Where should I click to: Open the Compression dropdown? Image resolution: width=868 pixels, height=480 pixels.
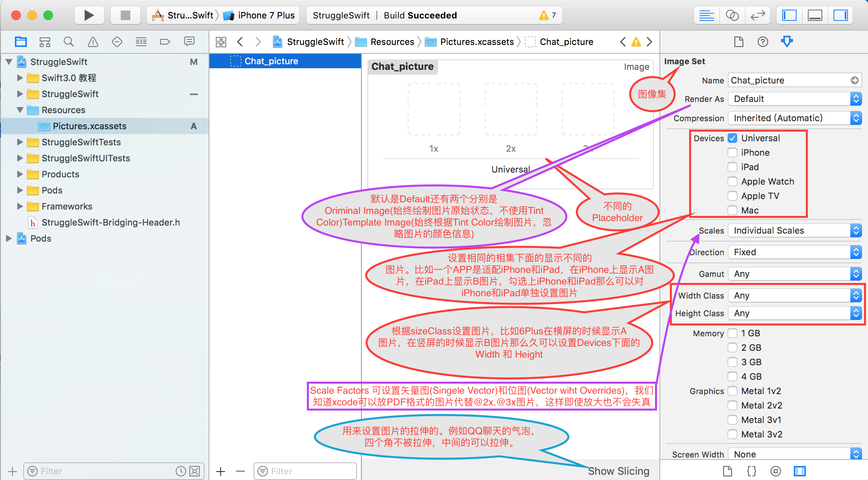795,118
